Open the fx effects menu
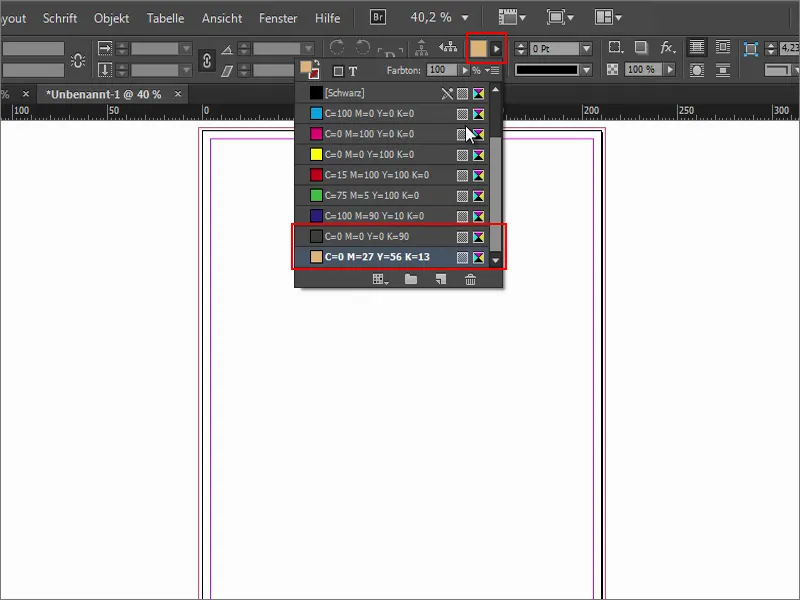800x600 pixels. coord(667,48)
